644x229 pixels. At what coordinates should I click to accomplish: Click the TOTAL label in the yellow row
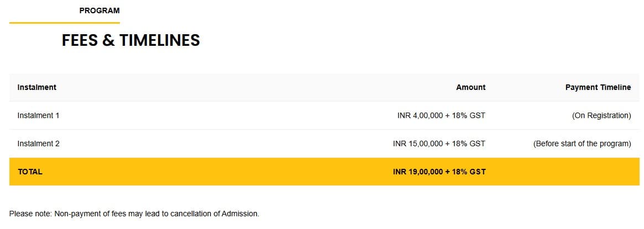click(30, 172)
